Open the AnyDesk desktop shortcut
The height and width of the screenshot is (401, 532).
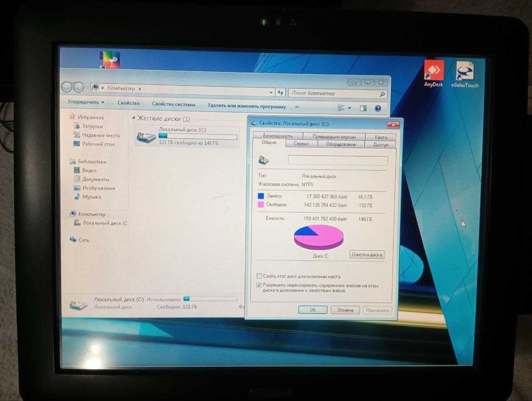434,73
